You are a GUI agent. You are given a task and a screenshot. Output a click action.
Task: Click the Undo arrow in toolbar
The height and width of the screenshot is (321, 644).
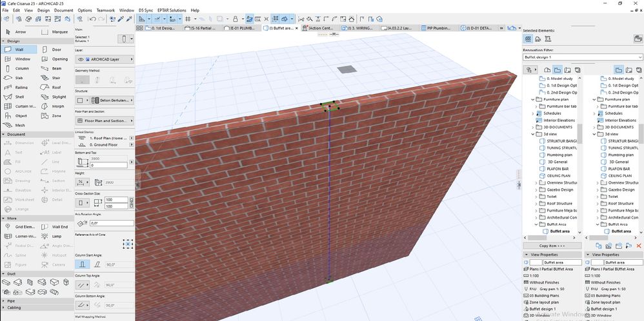click(x=93, y=19)
